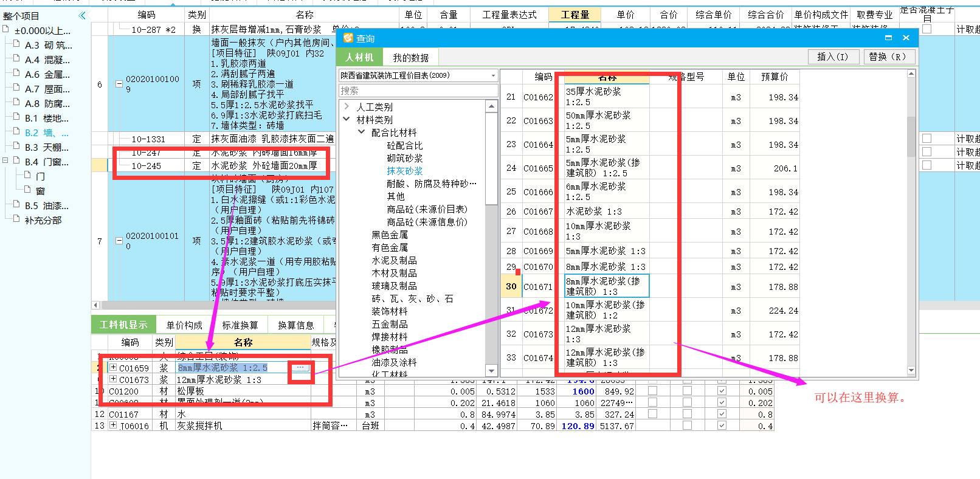
Task: Click the page icon beside ±0.000以上 root node
Action: [x=6, y=30]
